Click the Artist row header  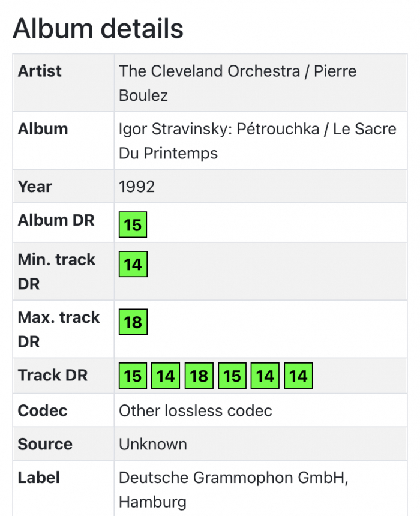[40, 71]
